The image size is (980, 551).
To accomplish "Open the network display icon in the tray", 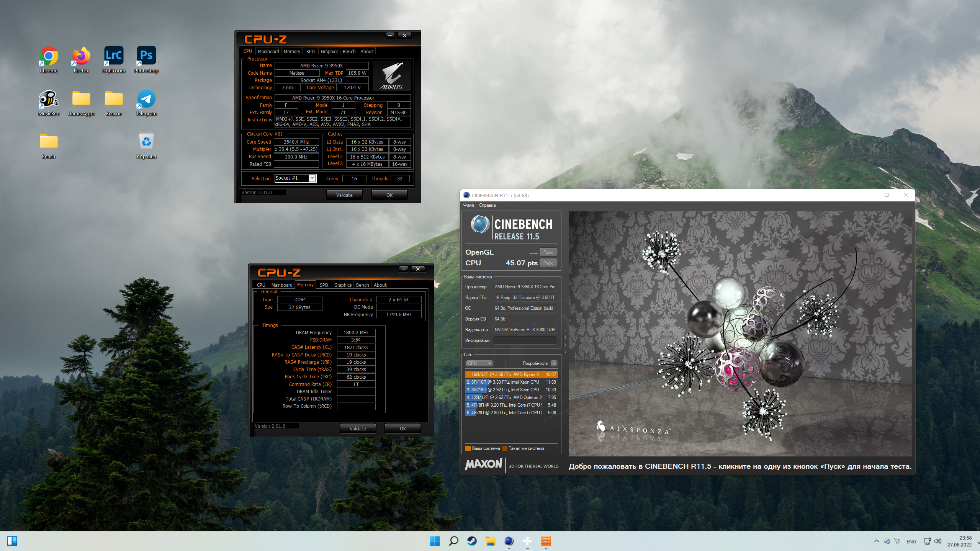I will (927, 541).
